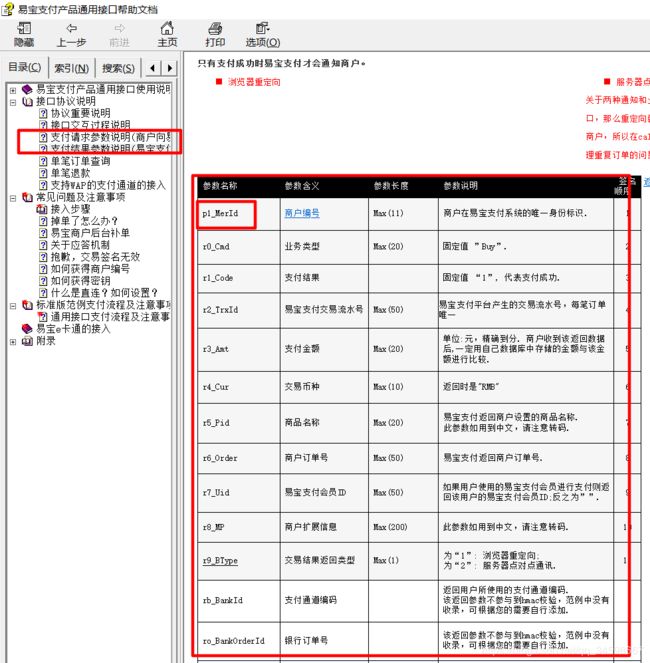The height and width of the screenshot is (663, 650).
Task: Open 支付请求参数说明 topic in tree
Action: [x=111, y=137]
